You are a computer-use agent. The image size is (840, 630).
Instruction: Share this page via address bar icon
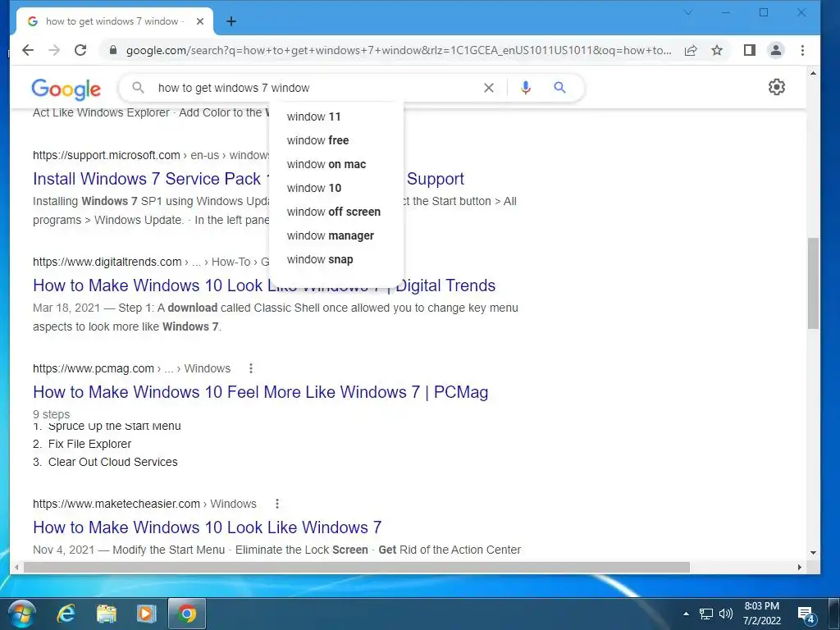point(691,50)
